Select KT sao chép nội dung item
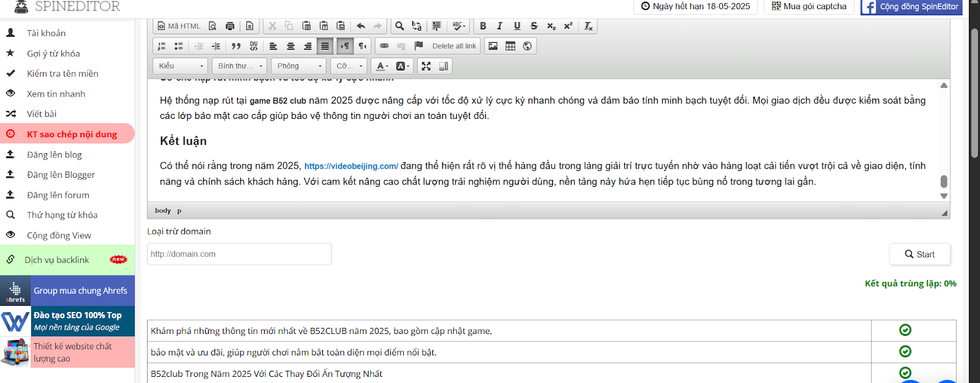Screen dimensions: 980x383 (x=67, y=134)
